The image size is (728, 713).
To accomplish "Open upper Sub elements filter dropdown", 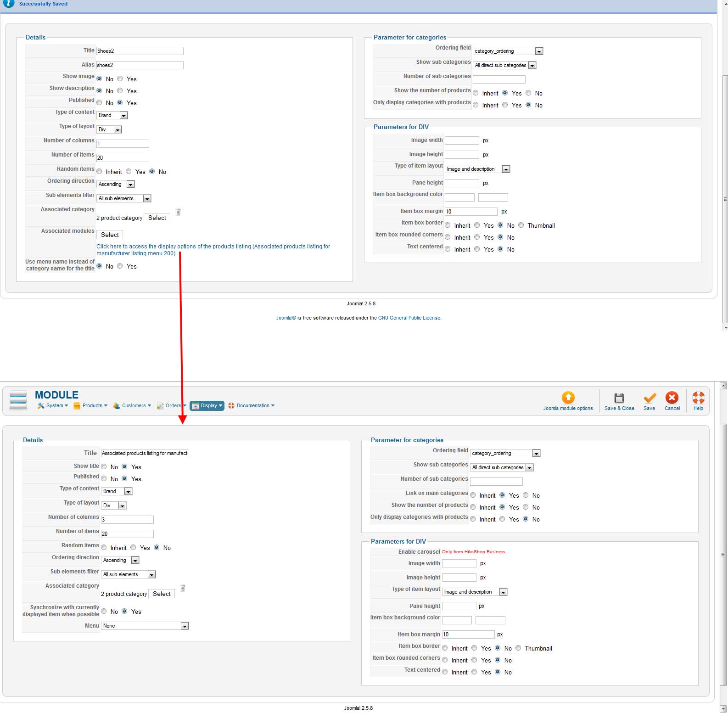I will (x=124, y=198).
